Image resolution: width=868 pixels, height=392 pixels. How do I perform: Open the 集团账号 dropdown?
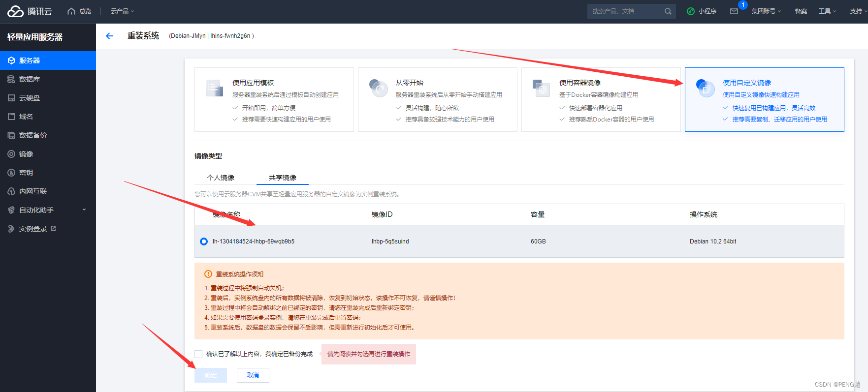point(766,11)
